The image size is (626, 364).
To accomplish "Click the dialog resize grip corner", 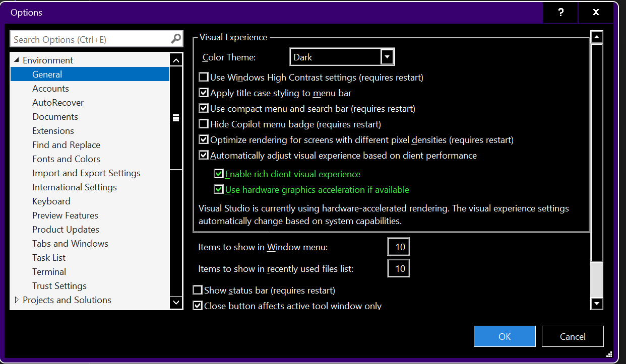I will coord(609,354).
